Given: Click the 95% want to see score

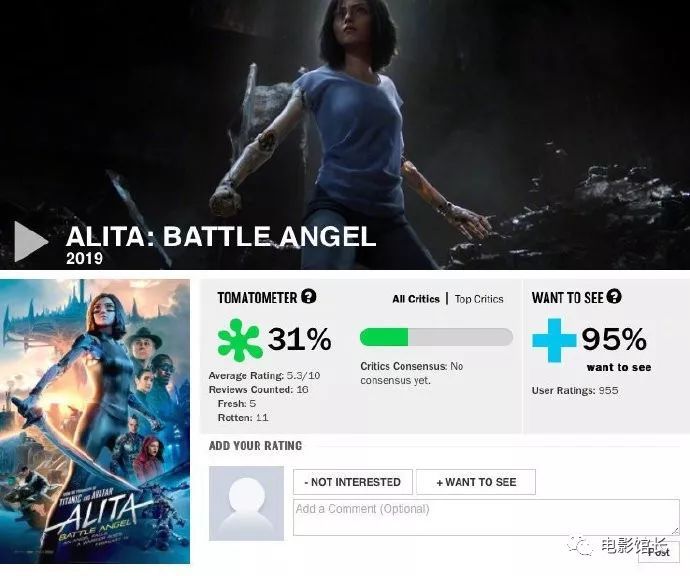Looking at the screenshot, I should (614, 339).
